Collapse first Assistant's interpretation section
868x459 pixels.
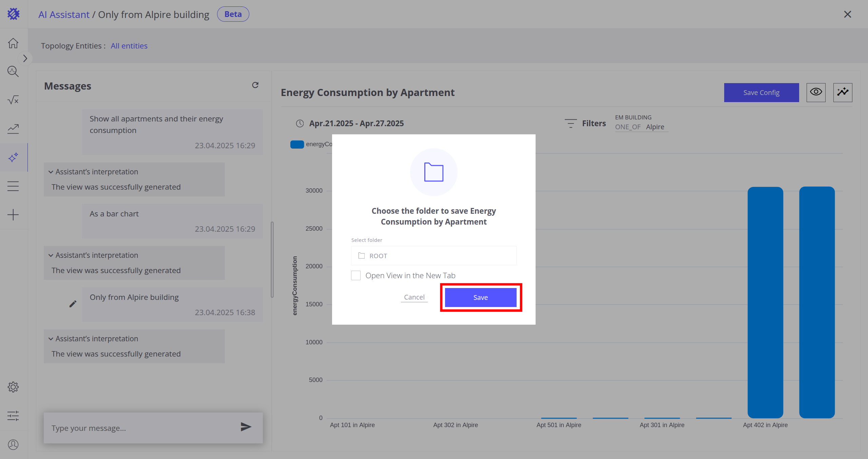click(x=51, y=172)
